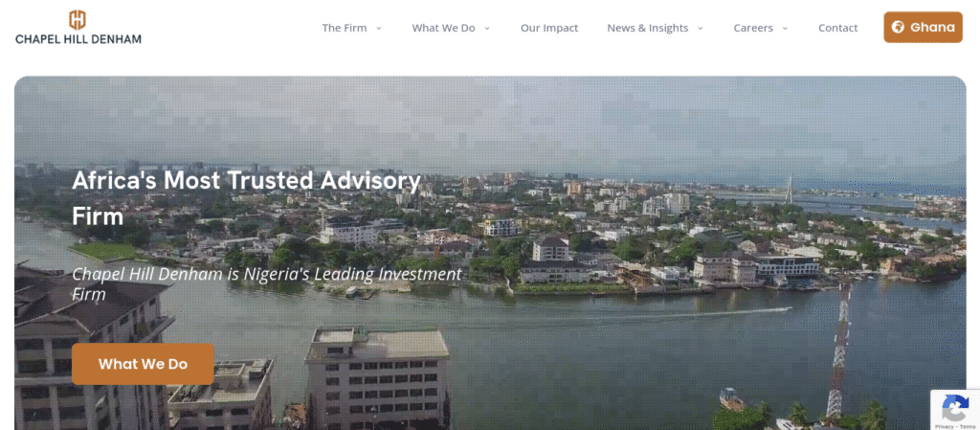Click the Chapel Hill Denham logo emblem
Screen dimensions: 980x430
click(x=78, y=20)
